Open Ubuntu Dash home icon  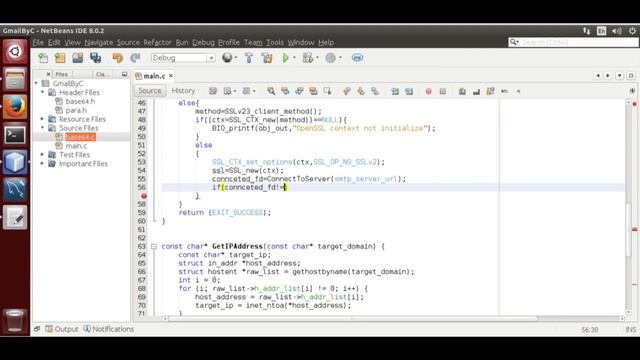(15, 51)
